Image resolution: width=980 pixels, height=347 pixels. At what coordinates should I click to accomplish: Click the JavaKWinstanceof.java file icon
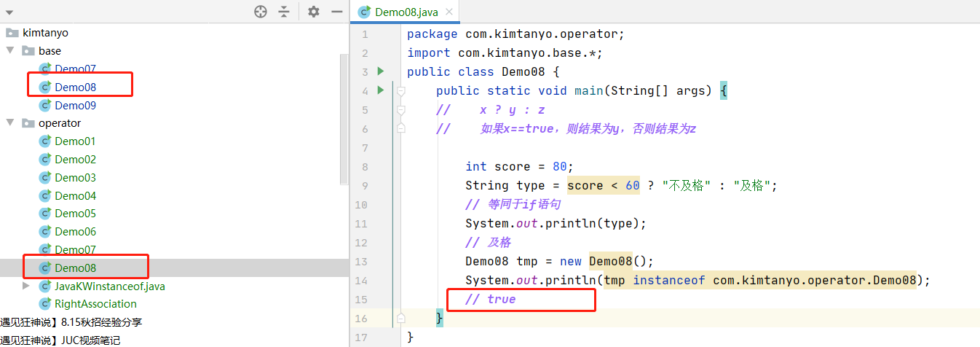45,286
